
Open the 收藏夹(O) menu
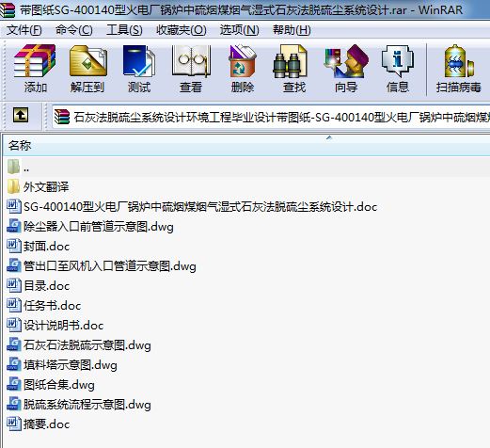[x=182, y=30]
